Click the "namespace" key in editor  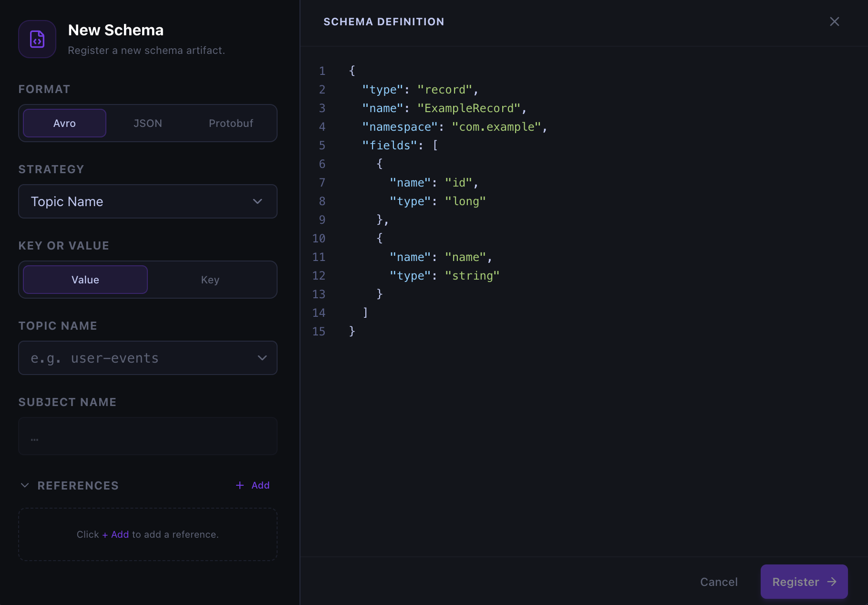tap(400, 127)
